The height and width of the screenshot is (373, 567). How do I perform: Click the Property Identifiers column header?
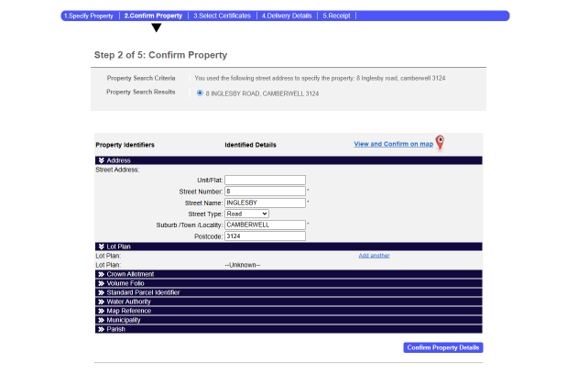pos(125,145)
